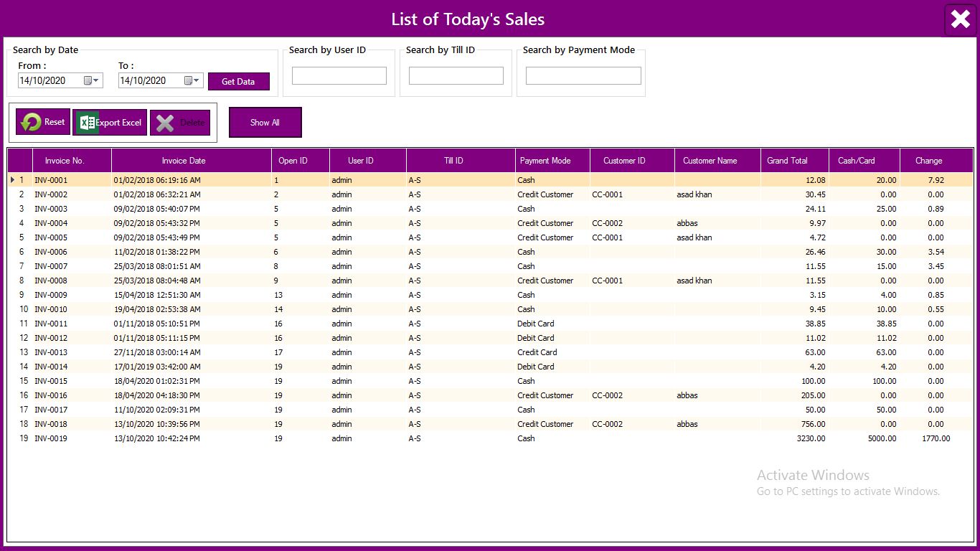980x551 pixels.
Task: Click the Reset button with green arrow icon
Action: pyautogui.click(x=42, y=123)
